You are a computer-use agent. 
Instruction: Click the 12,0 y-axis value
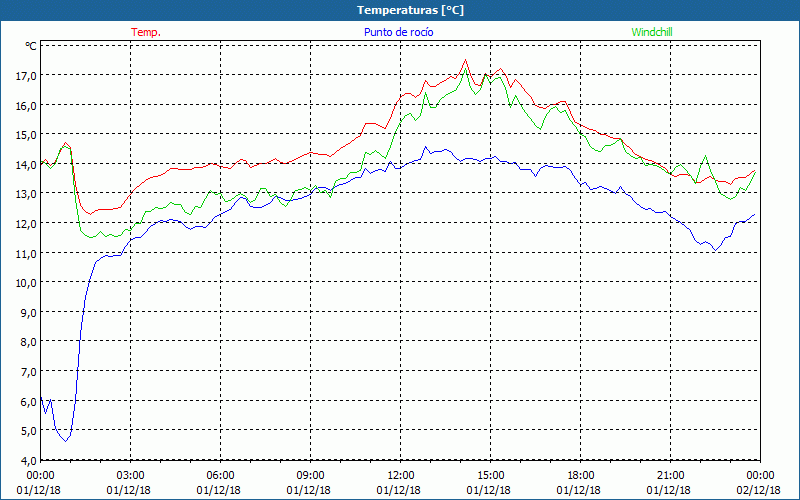click(x=27, y=223)
